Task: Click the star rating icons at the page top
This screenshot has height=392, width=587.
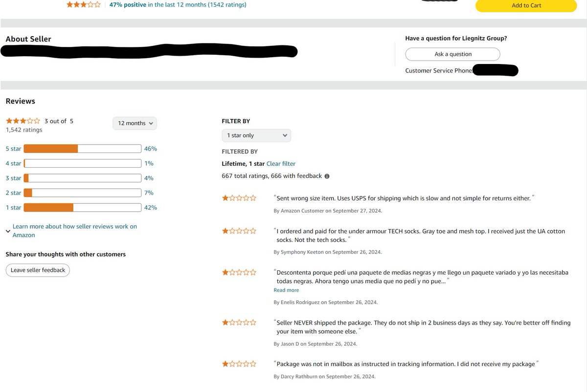Action: [x=84, y=5]
